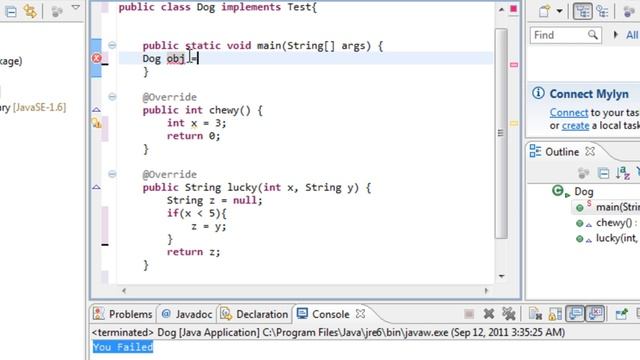640x360 pixels.
Task: Open the Javadoc tab
Action: click(x=187, y=314)
